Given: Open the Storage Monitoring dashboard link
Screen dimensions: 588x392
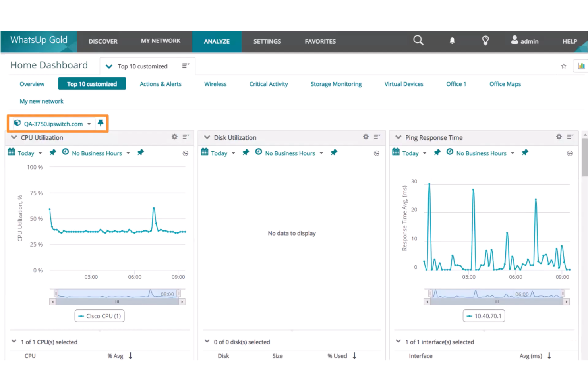Looking at the screenshot, I should 336,84.
